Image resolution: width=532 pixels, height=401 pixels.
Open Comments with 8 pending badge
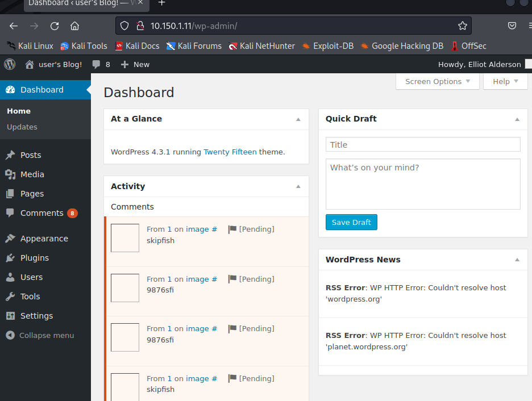[41, 213]
